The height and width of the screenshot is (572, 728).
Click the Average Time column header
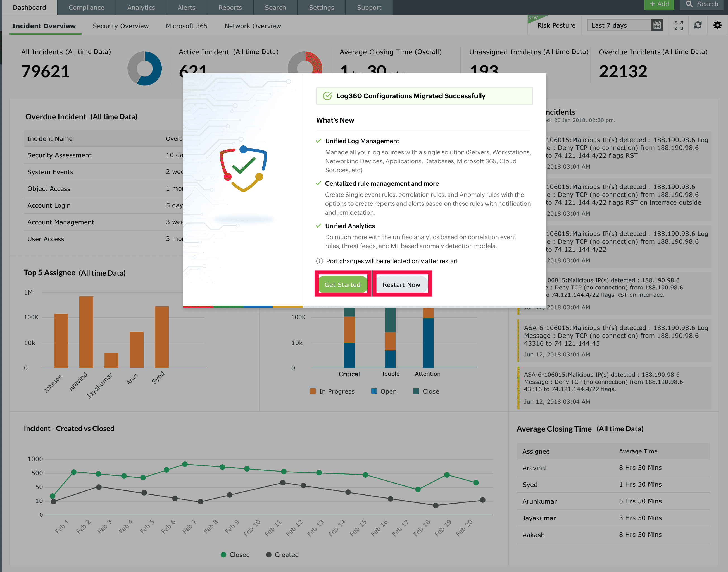point(638,451)
